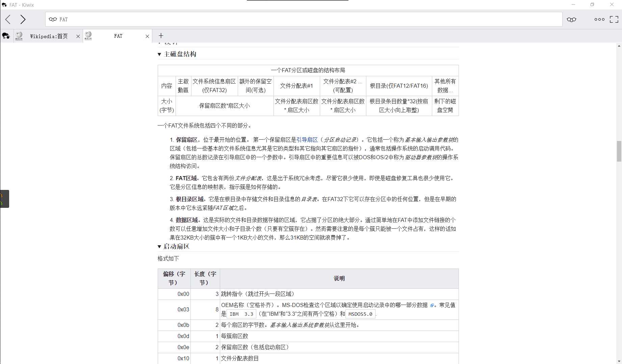Click description 文件分配表数目
This screenshot has height=364, width=622.
[x=240, y=359]
